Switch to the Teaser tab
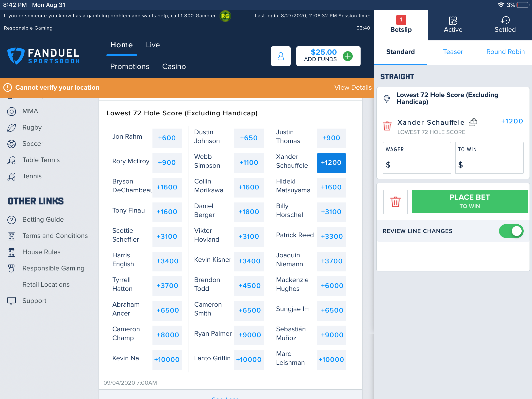 [x=453, y=52]
